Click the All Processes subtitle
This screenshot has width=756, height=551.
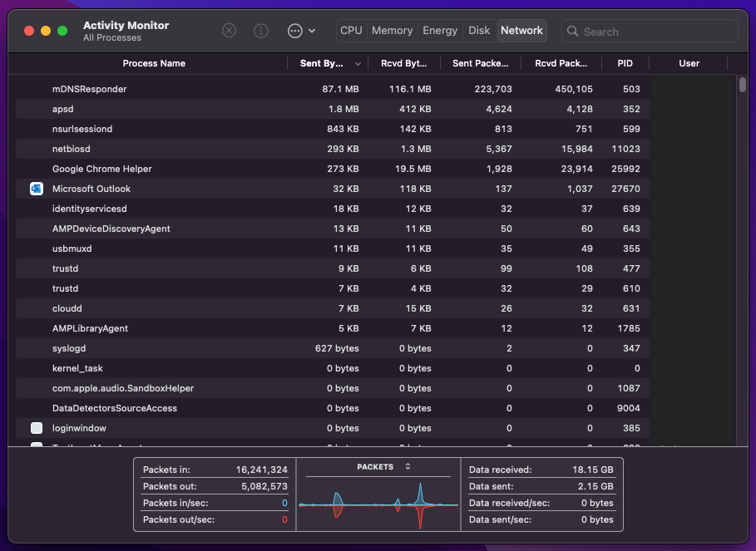pos(111,37)
